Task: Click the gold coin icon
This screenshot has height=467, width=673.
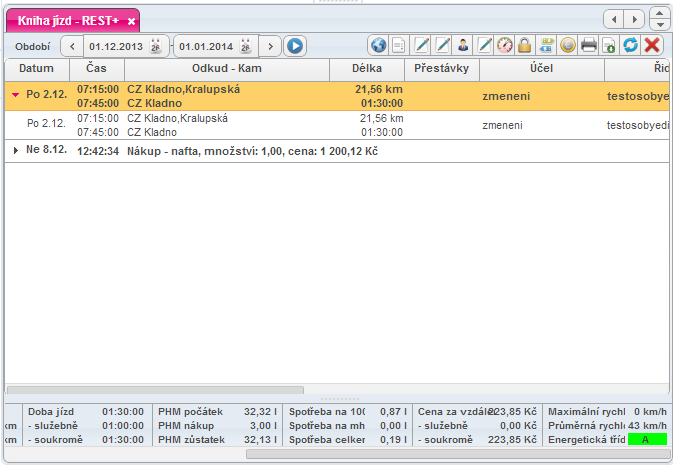Action: (568, 45)
